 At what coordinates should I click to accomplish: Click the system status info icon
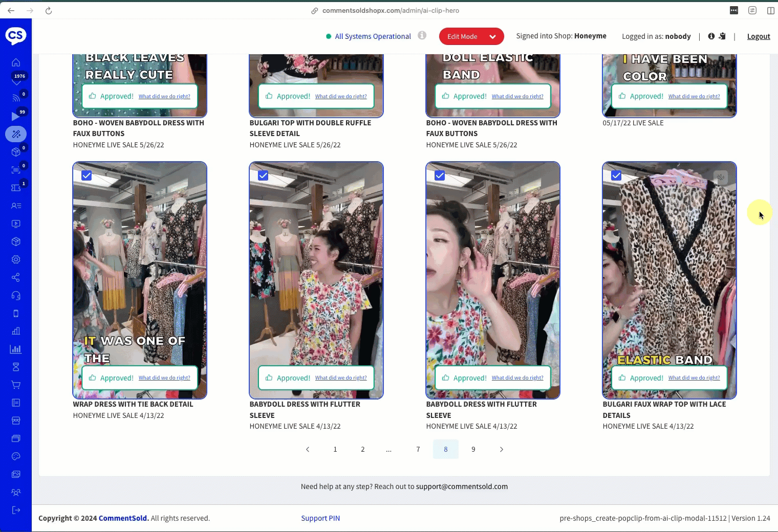(422, 35)
